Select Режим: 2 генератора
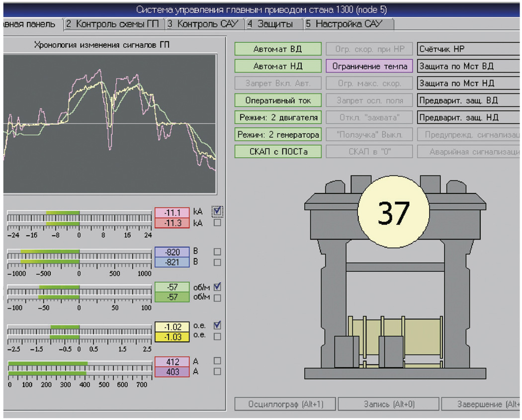The width and height of the screenshot is (522, 420). pos(278,135)
